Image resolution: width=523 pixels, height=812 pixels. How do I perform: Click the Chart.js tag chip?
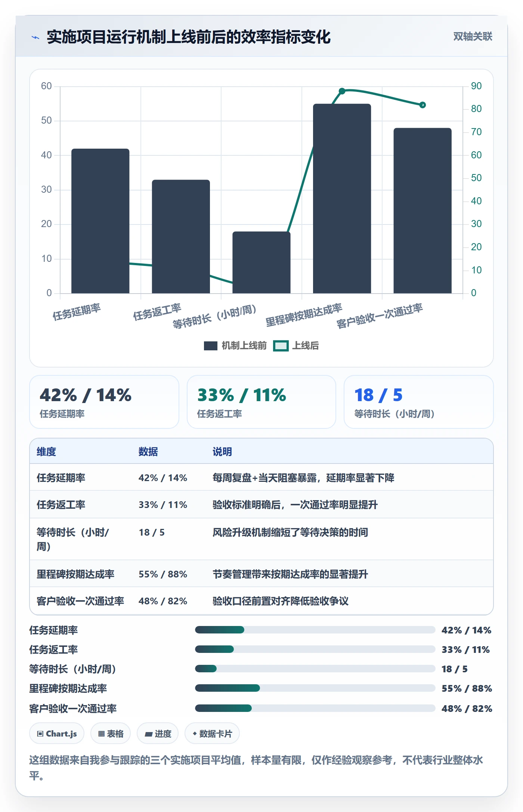(57, 734)
